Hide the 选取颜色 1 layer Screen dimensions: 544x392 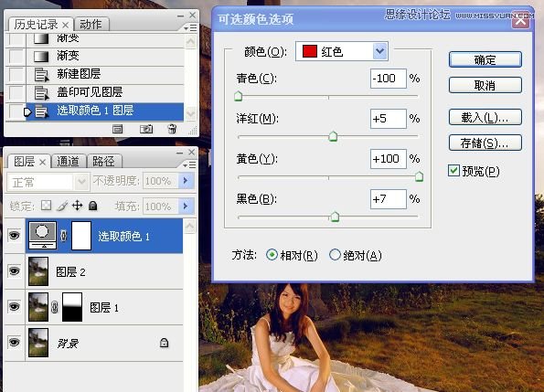click(x=15, y=236)
